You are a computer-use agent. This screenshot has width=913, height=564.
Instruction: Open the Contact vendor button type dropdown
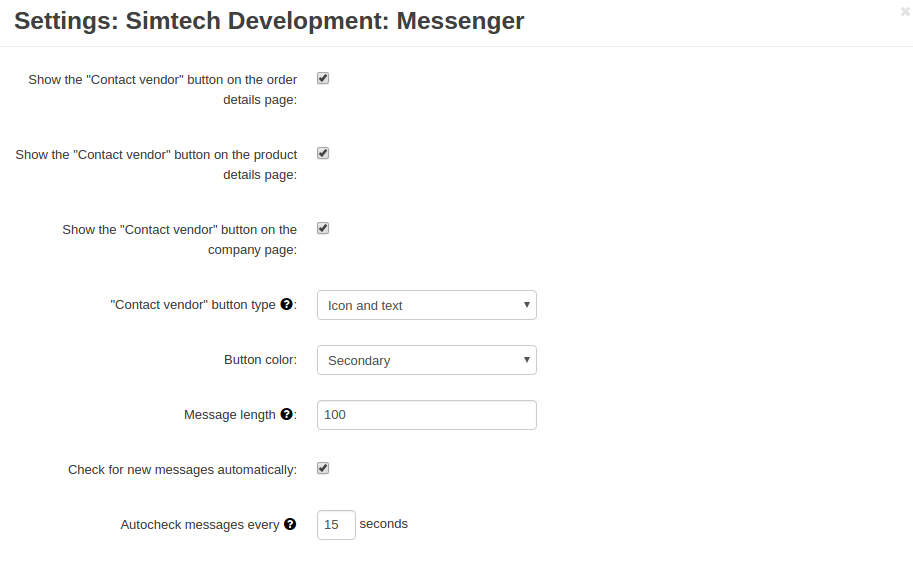427,305
